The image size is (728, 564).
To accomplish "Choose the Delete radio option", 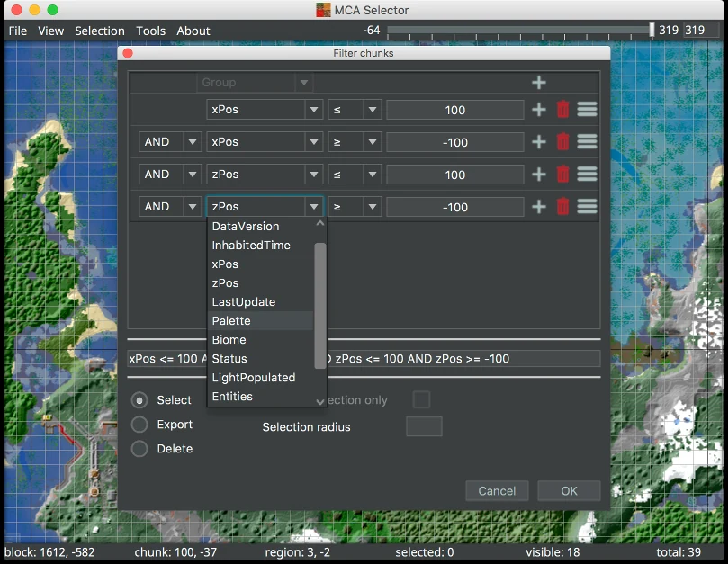I will (x=139, y=449).
